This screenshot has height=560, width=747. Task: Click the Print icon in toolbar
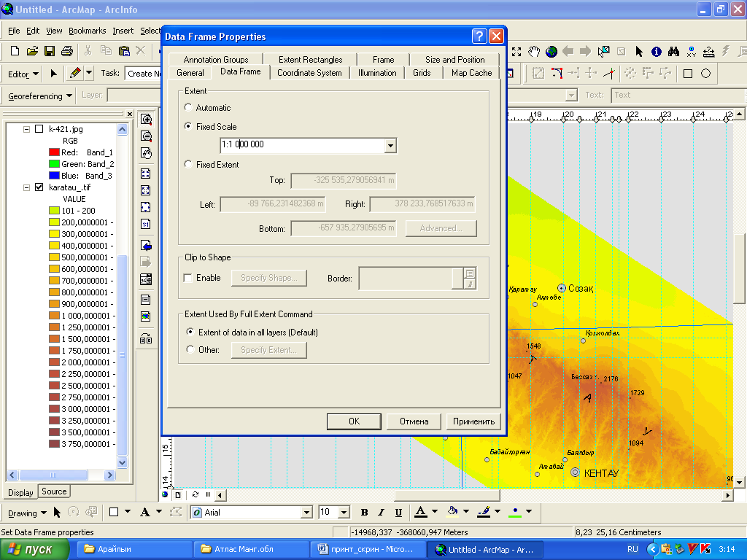coord(66,51)
